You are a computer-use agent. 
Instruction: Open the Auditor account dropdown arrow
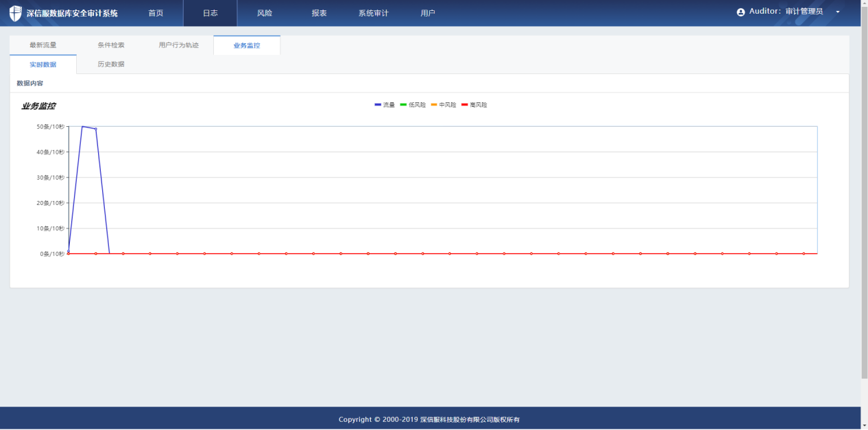click(x=837, y=12)
